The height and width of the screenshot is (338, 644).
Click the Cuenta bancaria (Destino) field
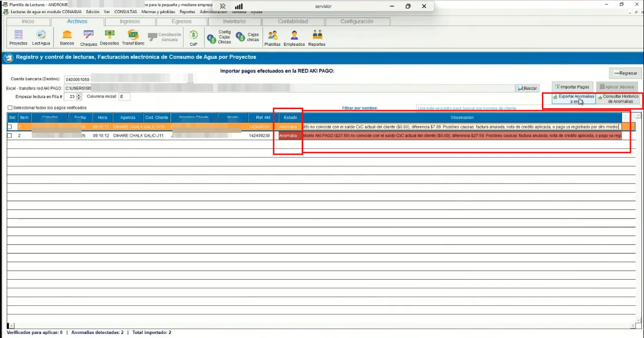[x=129, y=79]
